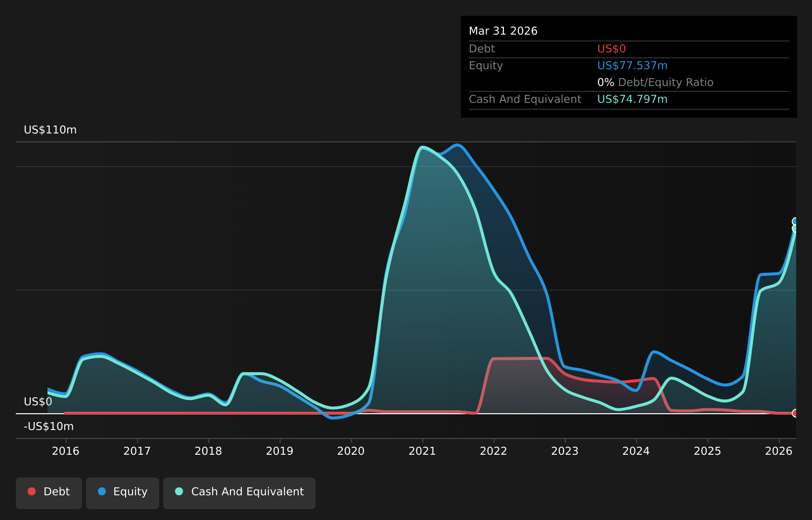Select the teal Cash endpoint marker on chart
The image size is (812, 520).
(x=795, y=228)
